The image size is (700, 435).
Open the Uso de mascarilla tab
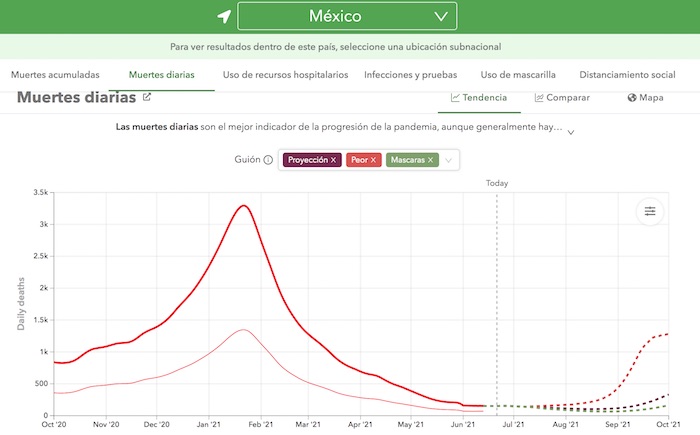(x=518, y=75)
